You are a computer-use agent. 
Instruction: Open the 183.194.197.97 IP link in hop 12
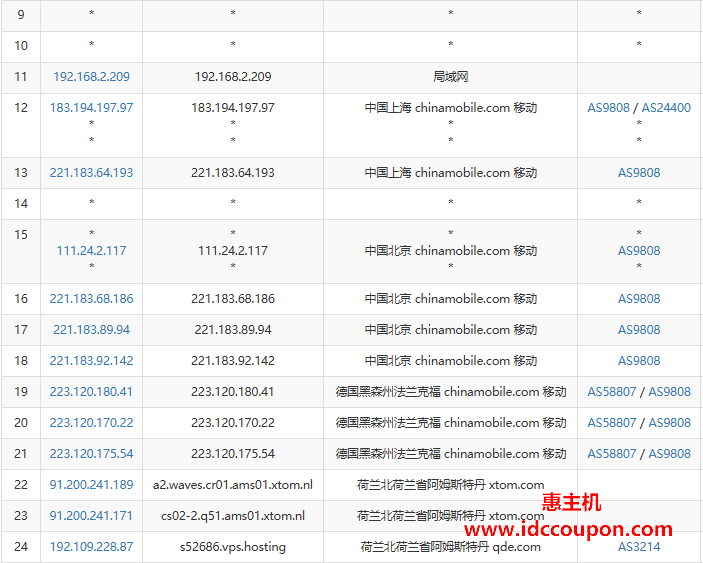(91, 108)
